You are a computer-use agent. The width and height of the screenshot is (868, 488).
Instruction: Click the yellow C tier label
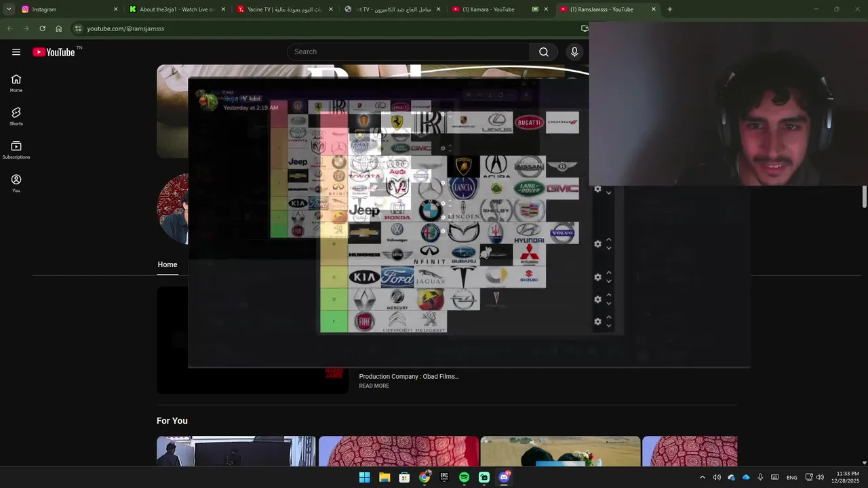(334, 277)
